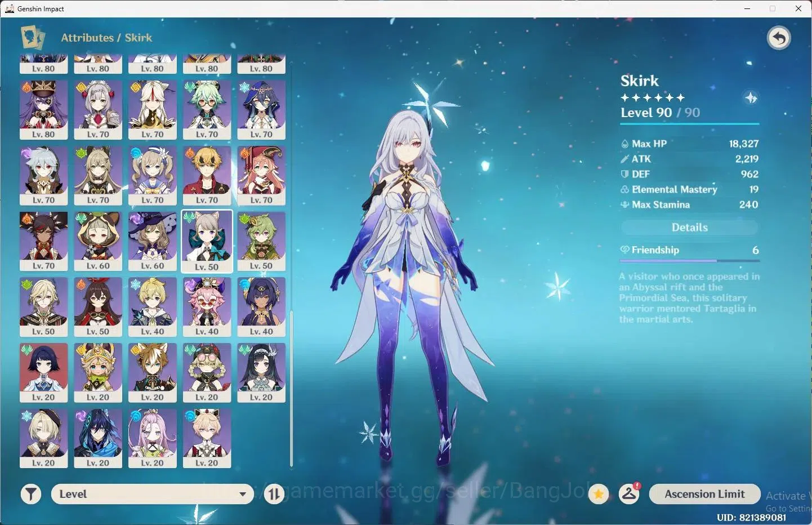Click the Friendship level bar
This screenshot has height=525, width=812.
690,260
